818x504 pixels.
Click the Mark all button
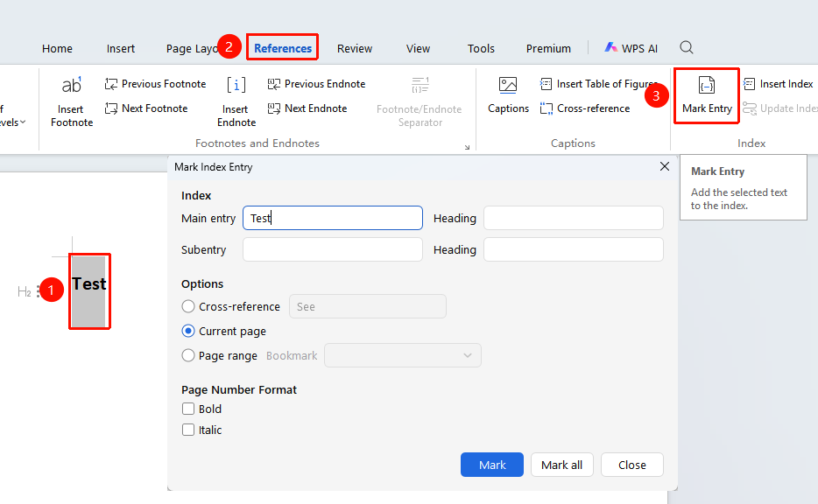pos(562,465)
